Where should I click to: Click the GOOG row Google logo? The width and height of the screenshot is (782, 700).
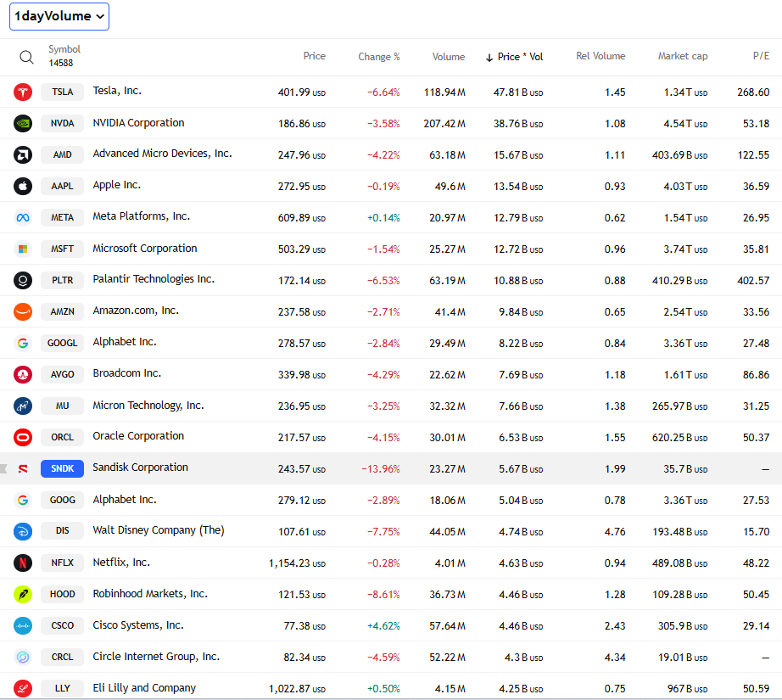point(23,500)
